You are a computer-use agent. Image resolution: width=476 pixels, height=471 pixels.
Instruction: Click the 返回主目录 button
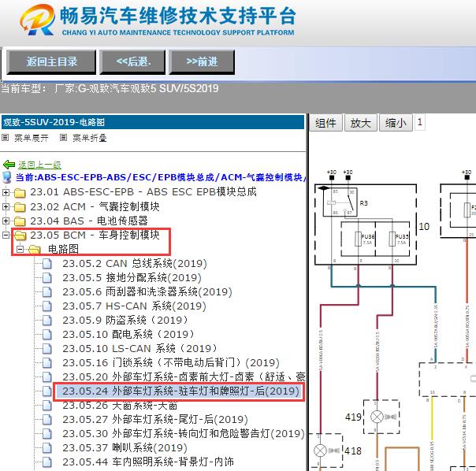pos(51,62)
